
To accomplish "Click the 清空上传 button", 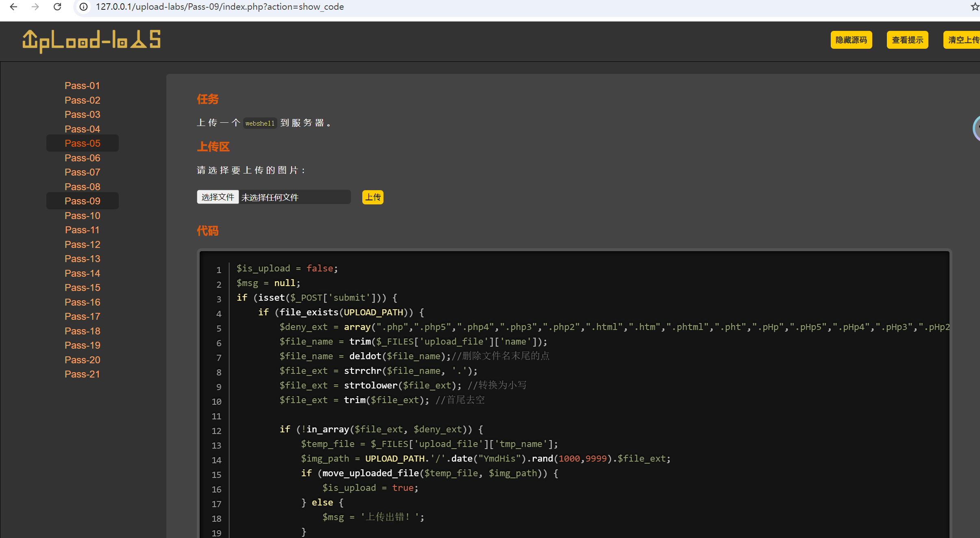I will pyautogui.click(x=962, y=40).
